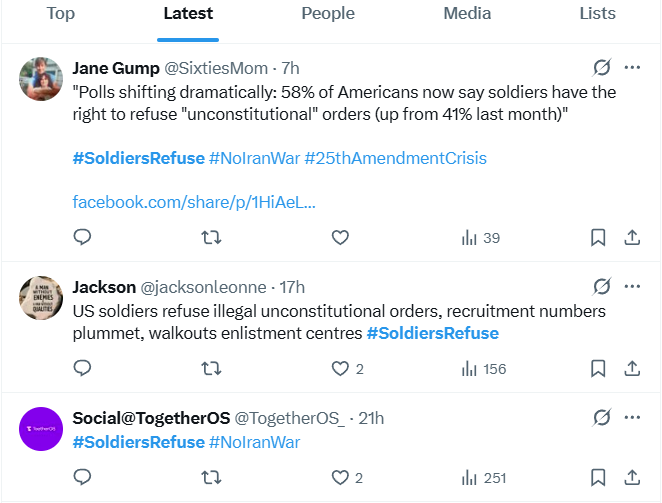
Task: Open Jackson's profile avatar
Action: (42, 297)
